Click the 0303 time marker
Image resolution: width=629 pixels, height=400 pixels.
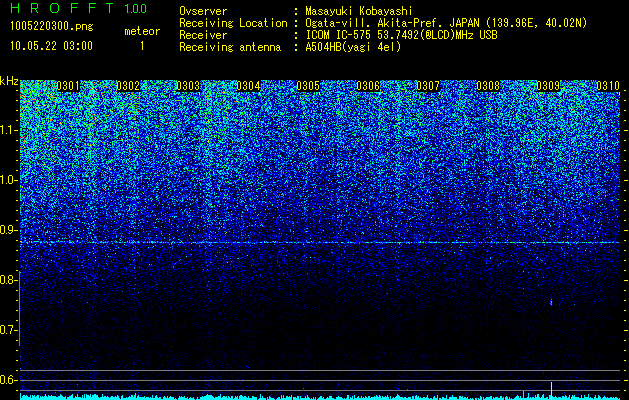pos(188,86)
